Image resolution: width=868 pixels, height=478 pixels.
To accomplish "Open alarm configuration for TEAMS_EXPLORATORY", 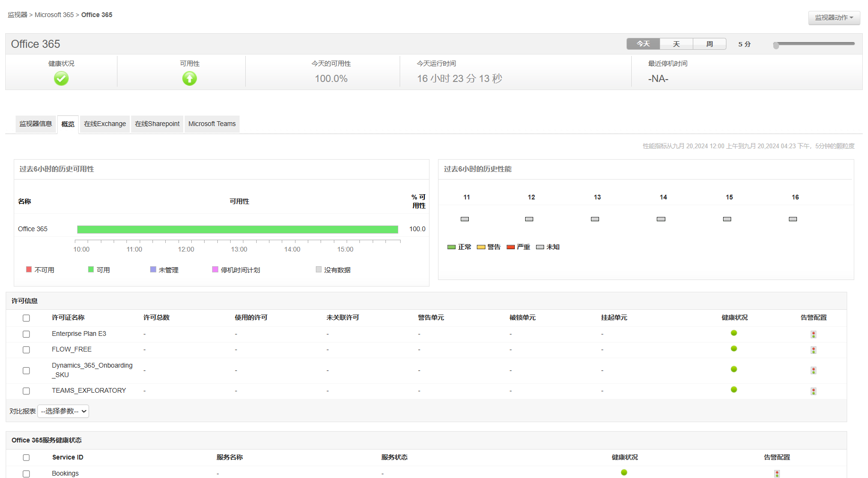I will pos(814,391).
